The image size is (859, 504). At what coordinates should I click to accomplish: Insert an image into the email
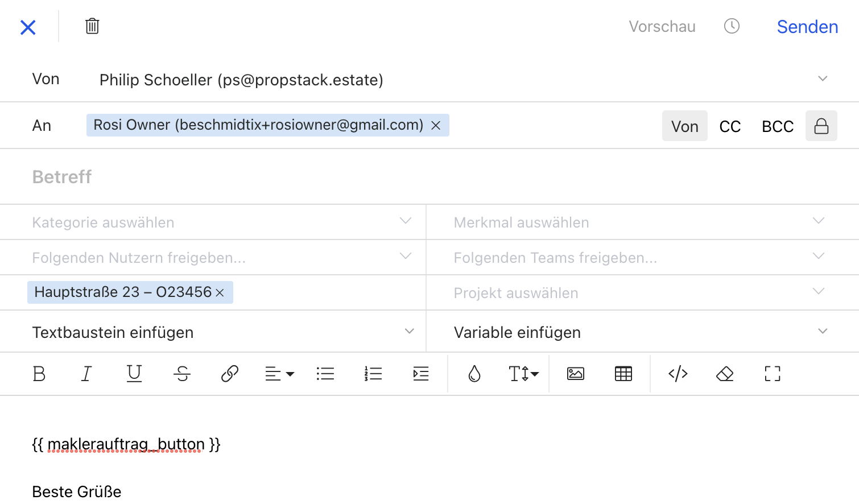click(576, 374)
